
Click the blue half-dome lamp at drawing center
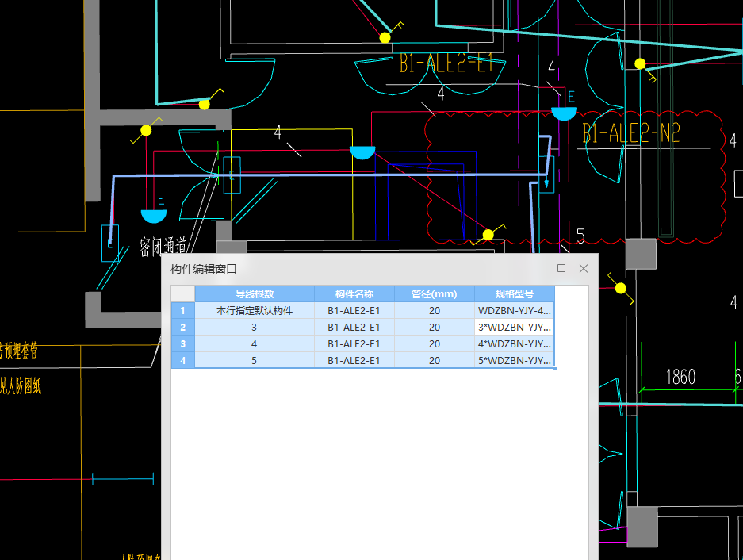click(x=362, y=152)
